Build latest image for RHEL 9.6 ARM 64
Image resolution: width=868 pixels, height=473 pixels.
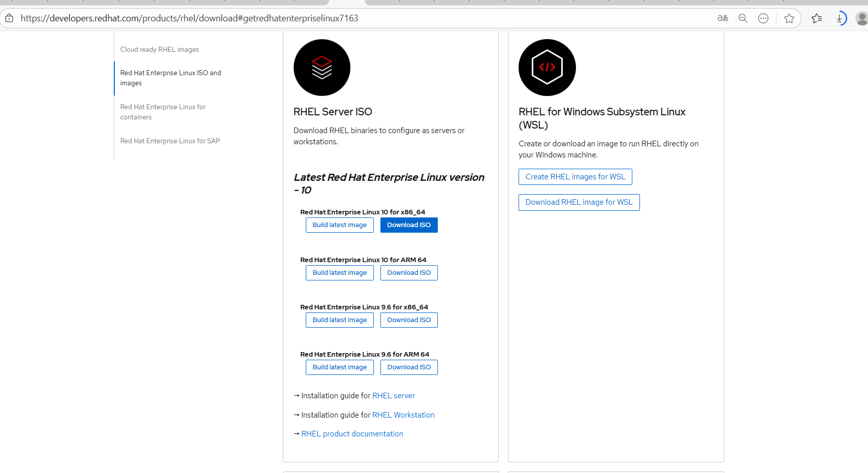340,367
